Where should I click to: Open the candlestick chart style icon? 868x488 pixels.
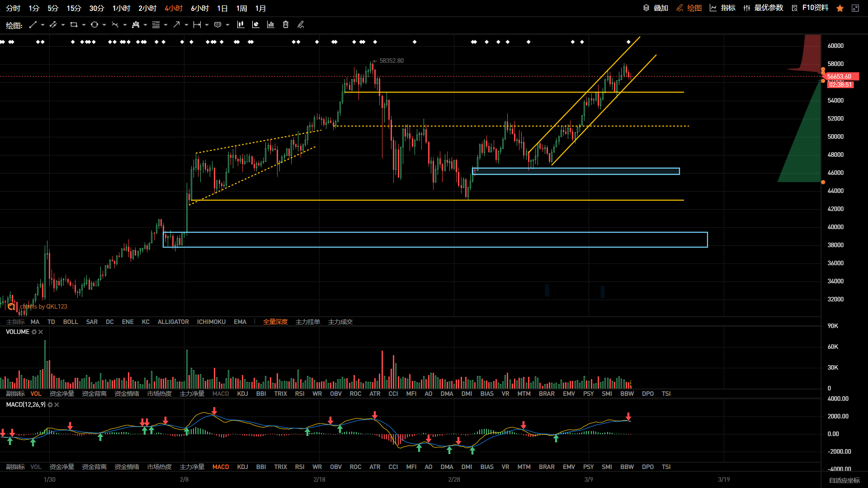pyautogui.click(x=241, y=25)
